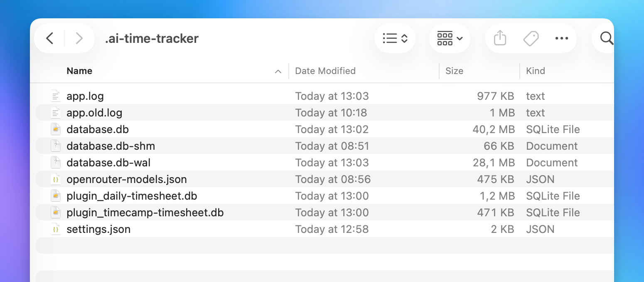Sort files by Size column header
The image size is (644, 282).
pyautogui.click(x=454, y=71)
